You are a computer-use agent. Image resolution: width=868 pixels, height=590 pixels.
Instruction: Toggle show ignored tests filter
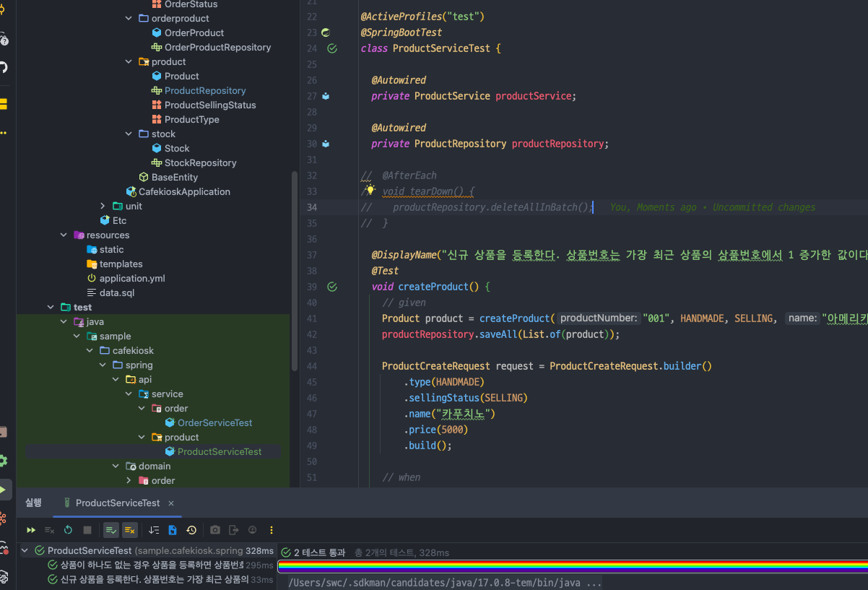130,530
